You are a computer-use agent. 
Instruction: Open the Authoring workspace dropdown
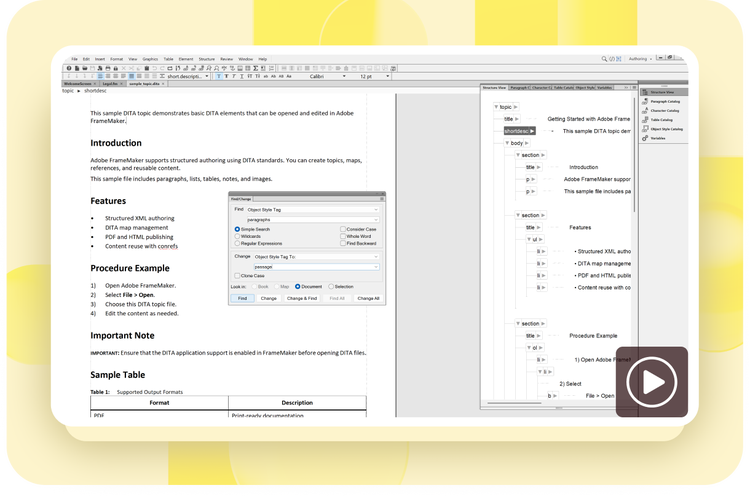tap(640, 59)
